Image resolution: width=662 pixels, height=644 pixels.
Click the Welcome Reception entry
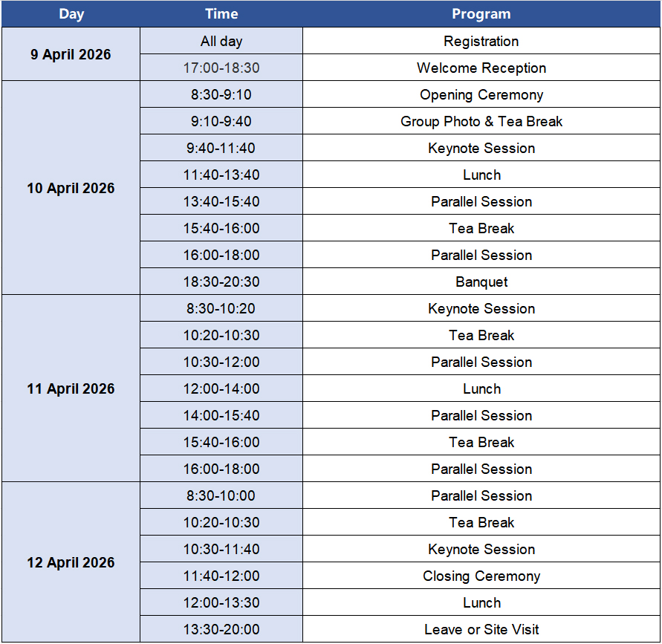coord(481,68)
